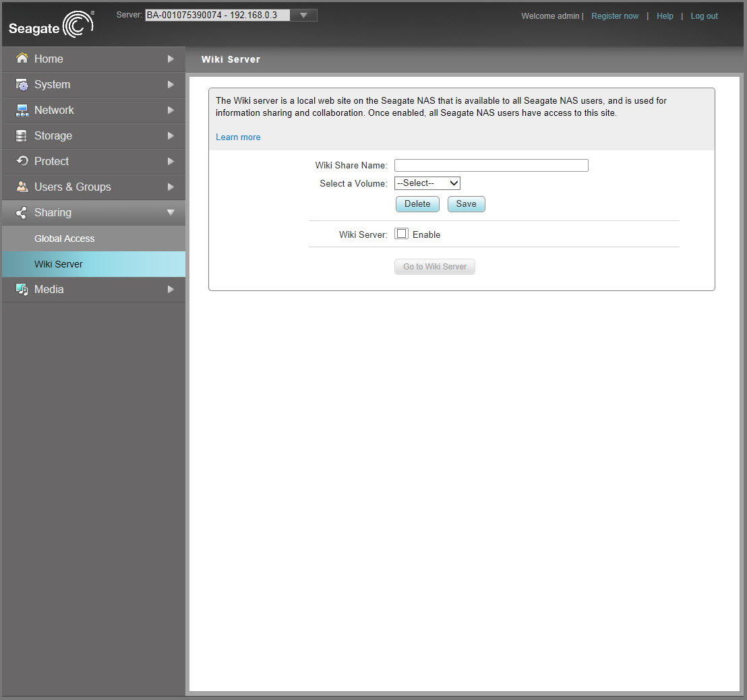Open the Select a Volume dropdown
747x700 pixels.
(x=427, y=183)
